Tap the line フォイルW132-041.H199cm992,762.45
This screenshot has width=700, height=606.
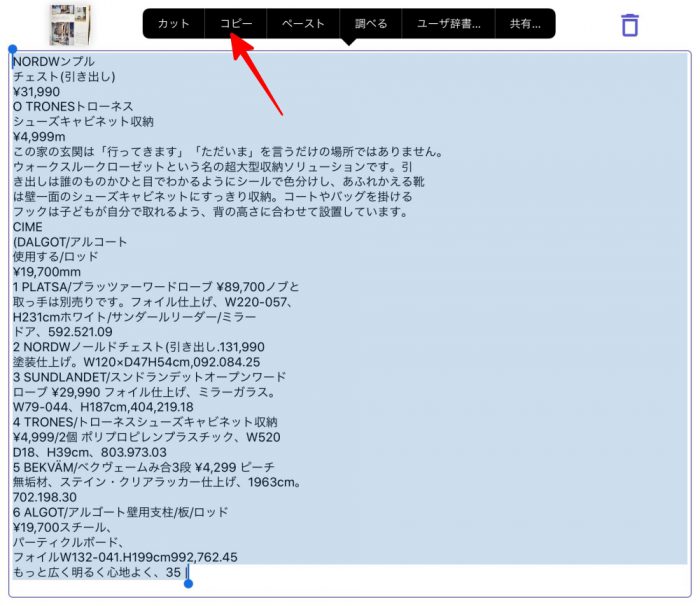(x=125, y=557)
